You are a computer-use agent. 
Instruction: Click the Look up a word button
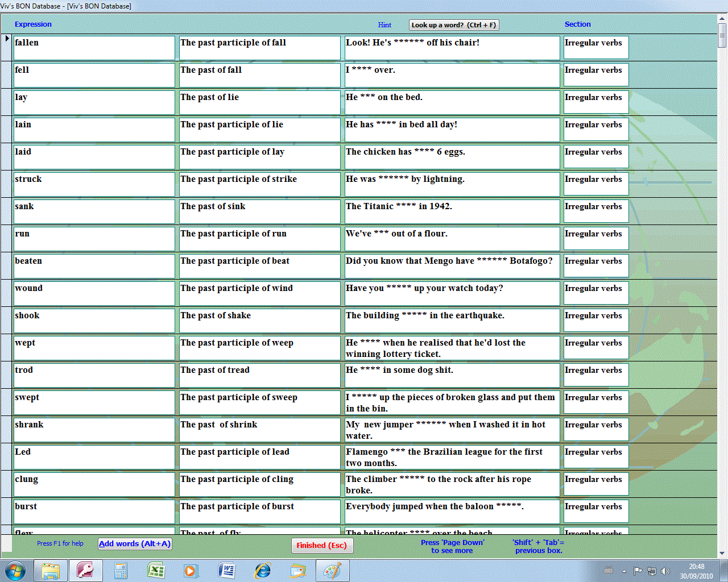(453, 25)
